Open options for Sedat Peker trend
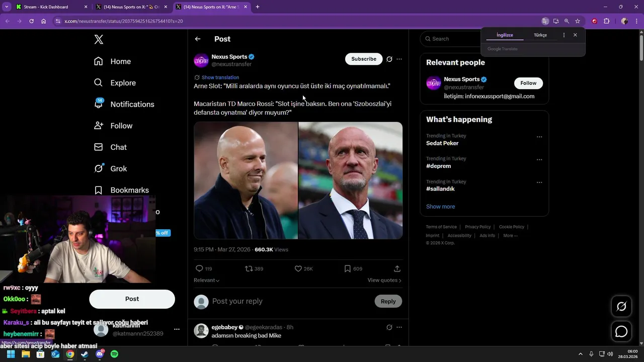This screenshot has height=362, width=644. (539, 137)
